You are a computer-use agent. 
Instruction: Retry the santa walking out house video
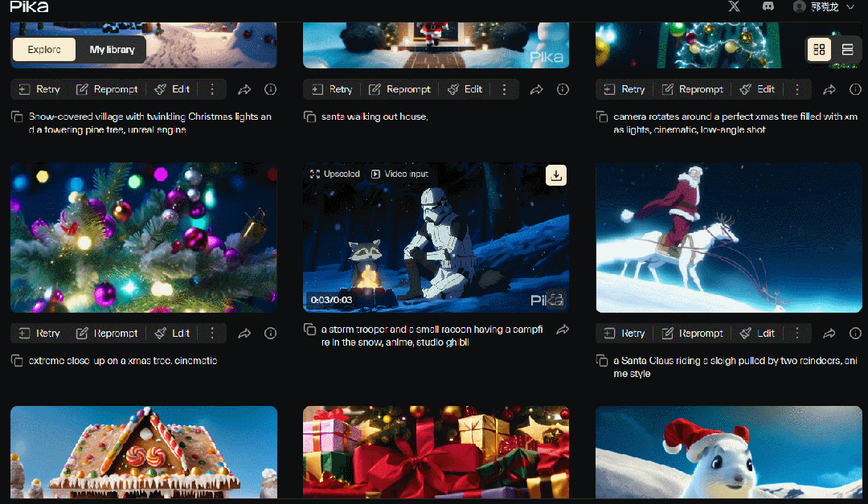coord(332,89)
